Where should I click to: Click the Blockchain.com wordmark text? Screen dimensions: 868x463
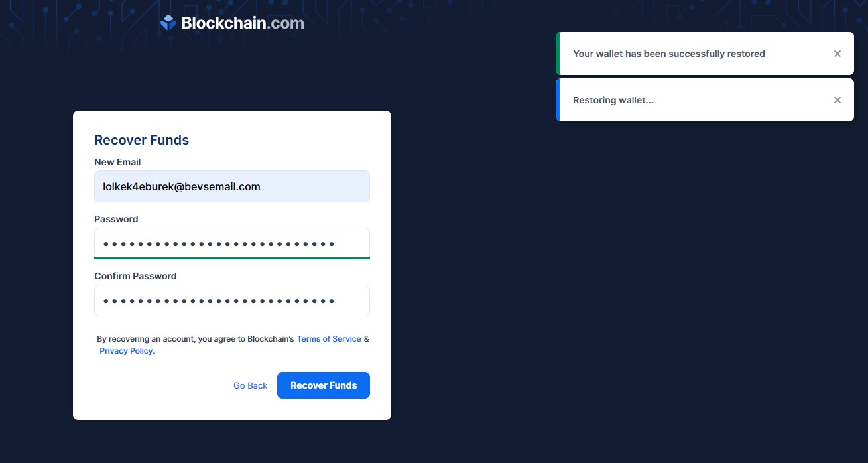coord(243,23)
